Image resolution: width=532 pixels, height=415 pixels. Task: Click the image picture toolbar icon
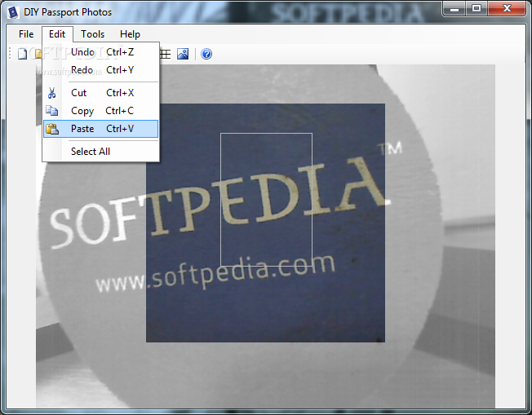point(183,54)
